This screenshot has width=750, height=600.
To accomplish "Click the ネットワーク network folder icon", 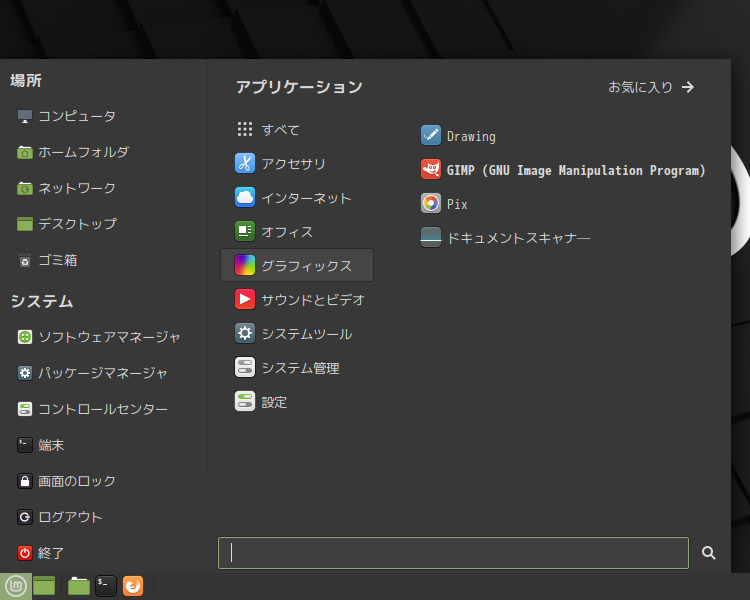I will [x=25, y=188].
